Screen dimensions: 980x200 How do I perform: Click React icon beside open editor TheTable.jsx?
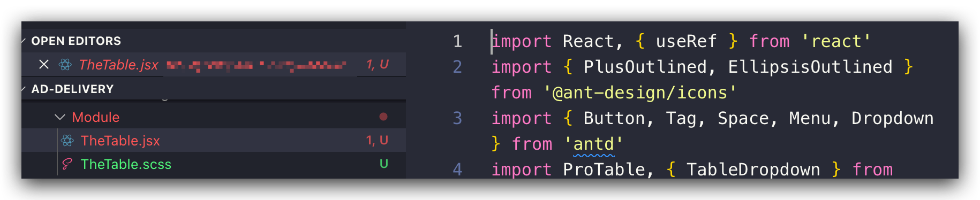(x=65, y=65)
